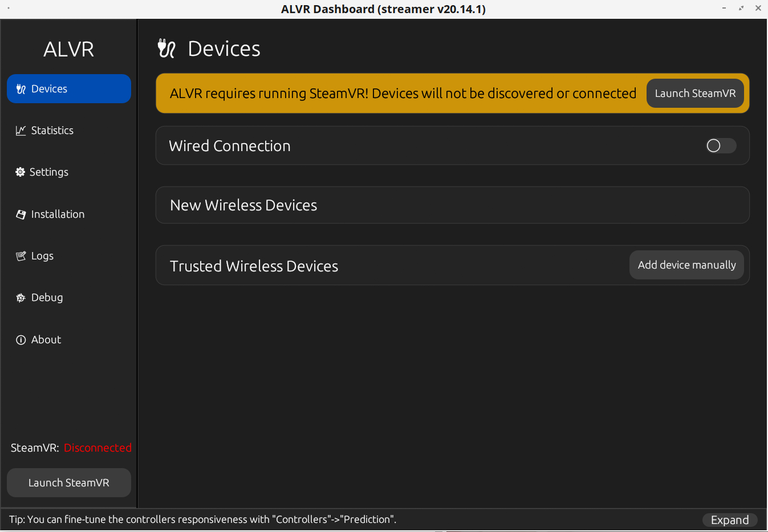Minimize the ALVR Dashboard window
This screenshot has height=532, width=768.
(x=724, y=8)
